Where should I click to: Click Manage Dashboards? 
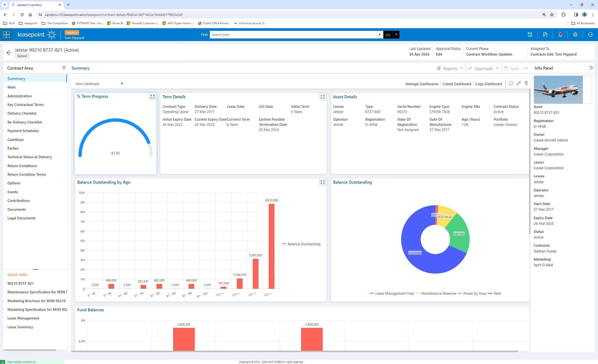pyautogui.click(x=422, y=84)
